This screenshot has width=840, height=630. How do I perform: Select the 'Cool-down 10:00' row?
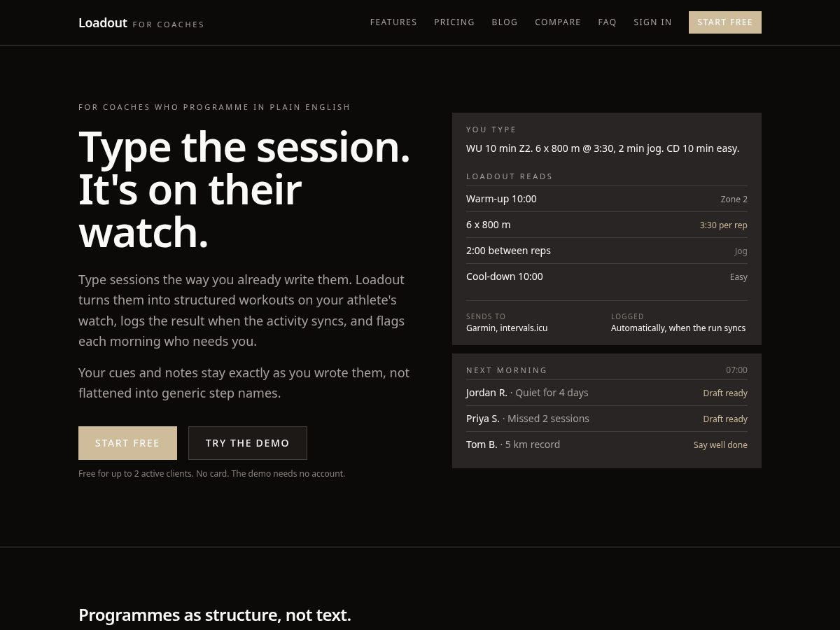[607, 276]
